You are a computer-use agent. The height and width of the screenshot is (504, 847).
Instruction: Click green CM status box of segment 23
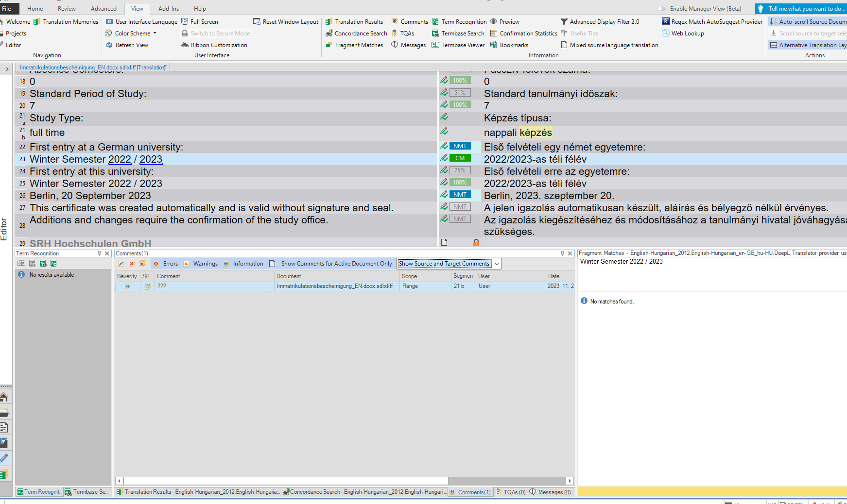[460, 158]
